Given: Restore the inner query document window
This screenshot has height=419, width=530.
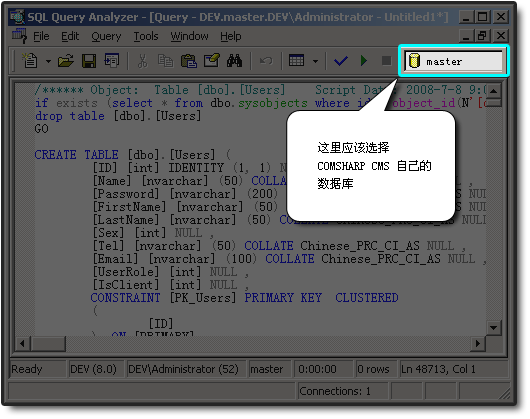Looking at the screenshot, I should 482,36.
